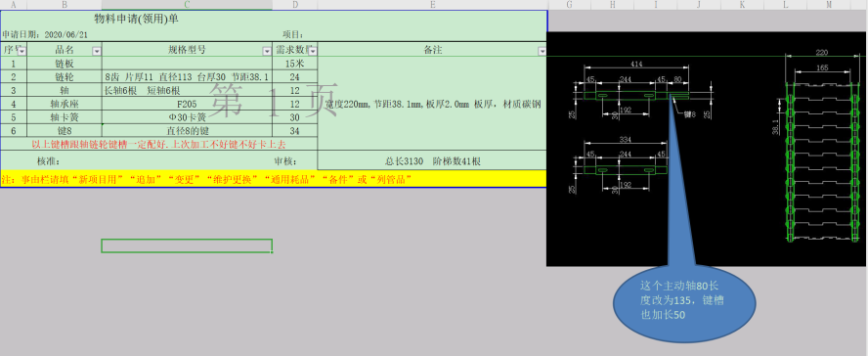Select column I header
868x356 pixels.
click(656, 5)
